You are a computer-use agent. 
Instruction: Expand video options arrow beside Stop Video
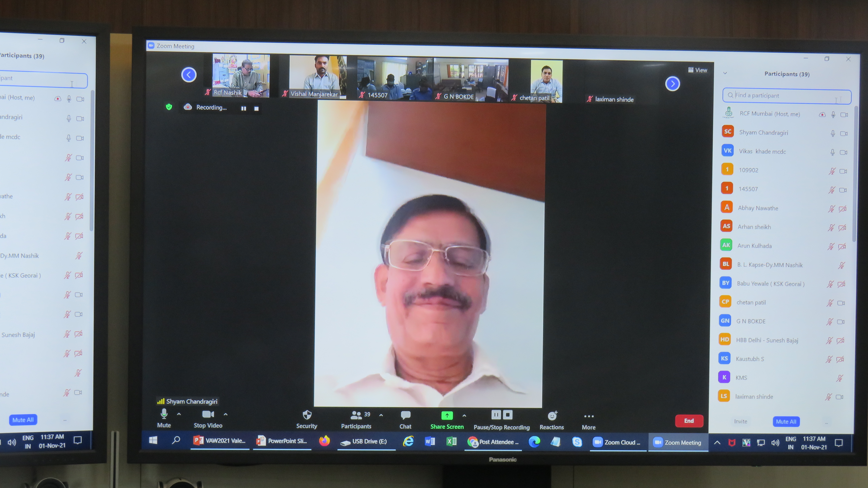coord(225,414)
